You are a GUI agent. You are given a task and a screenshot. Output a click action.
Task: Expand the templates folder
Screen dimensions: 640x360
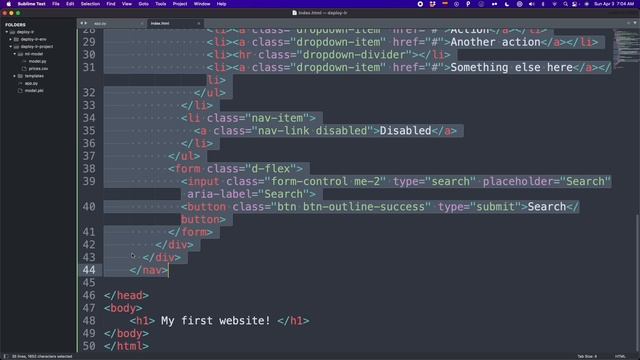pyautogui.click(x=15, y=76)
